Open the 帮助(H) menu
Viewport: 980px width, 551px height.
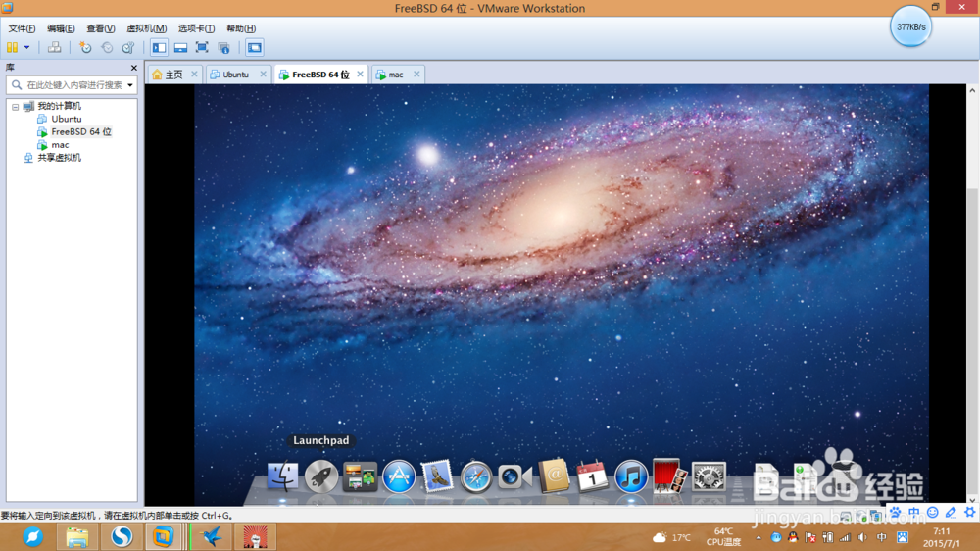(241, 28)
